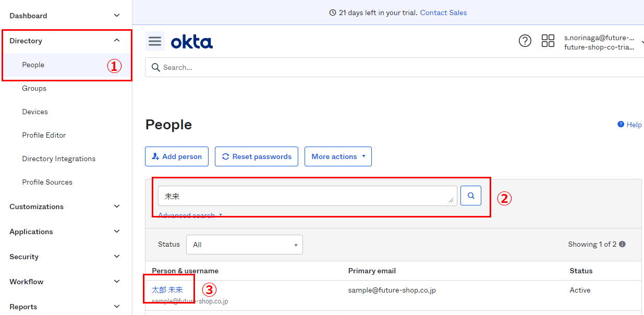Follow the Contact Sales link
The width and height of the screenshot is (644, 315).
point(443,13)
